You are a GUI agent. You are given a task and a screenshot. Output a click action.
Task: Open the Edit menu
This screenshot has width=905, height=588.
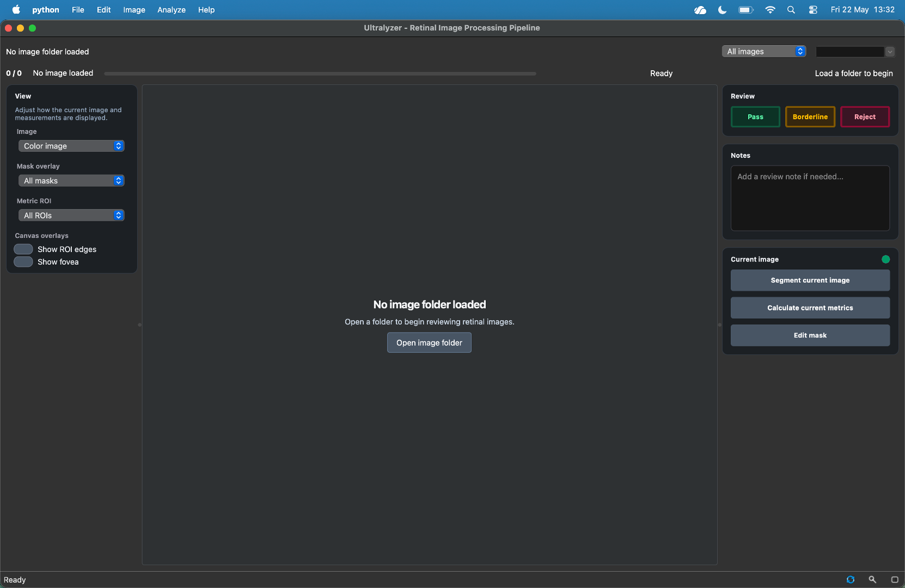(x=103, y=10)
